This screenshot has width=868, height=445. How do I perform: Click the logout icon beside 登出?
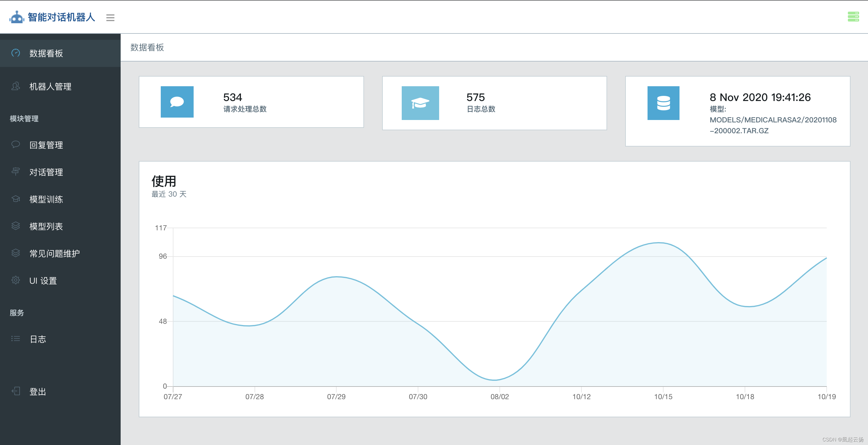[15, 391]
